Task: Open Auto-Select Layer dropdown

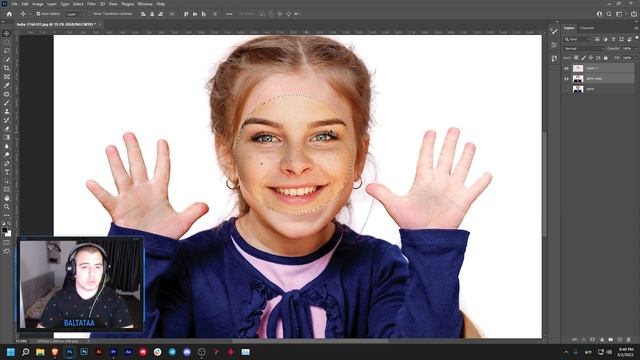Action: tap(73, 14)
